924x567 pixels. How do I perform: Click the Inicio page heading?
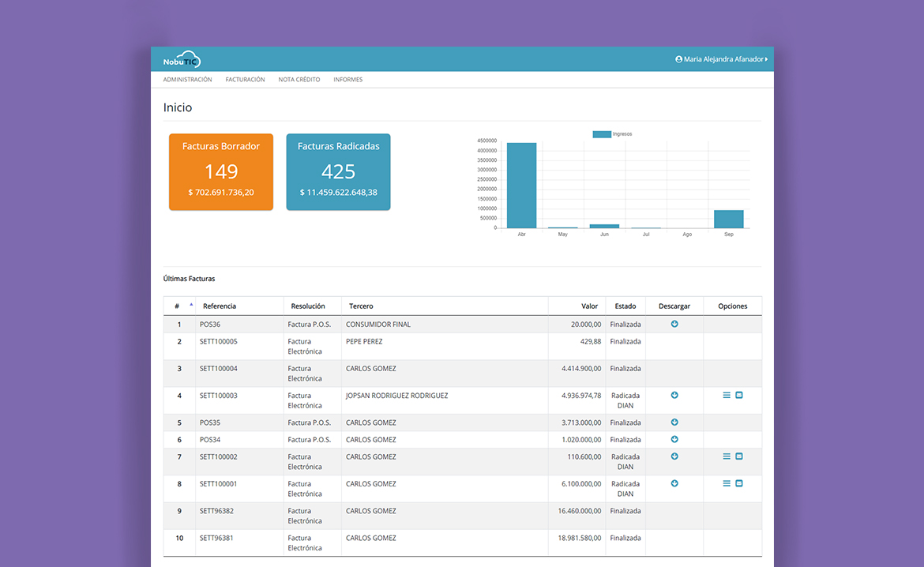(x=178, y=108)
